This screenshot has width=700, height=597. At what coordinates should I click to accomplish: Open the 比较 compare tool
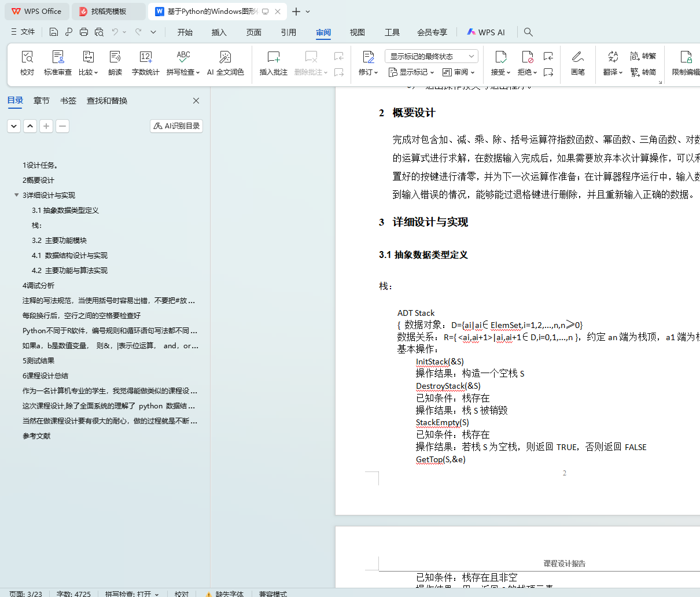pyautogui.click(x=88, y=63)
